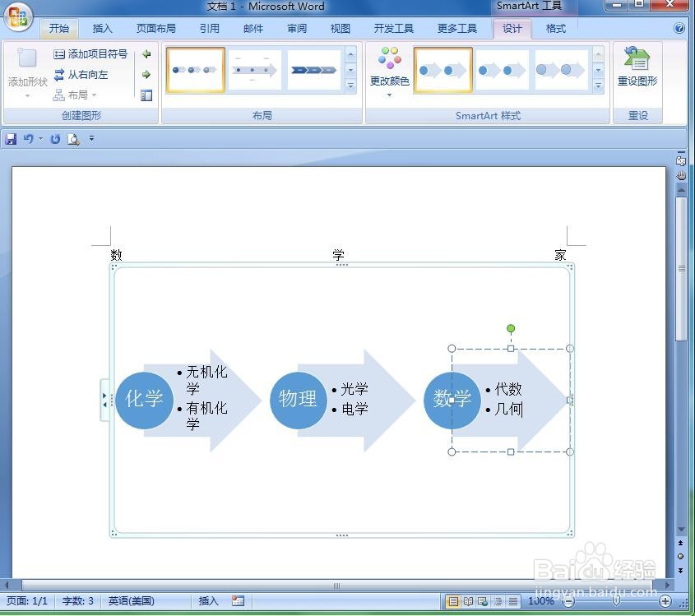Open Customize Quick Access Toolbar dropdown

coord(92,139)
